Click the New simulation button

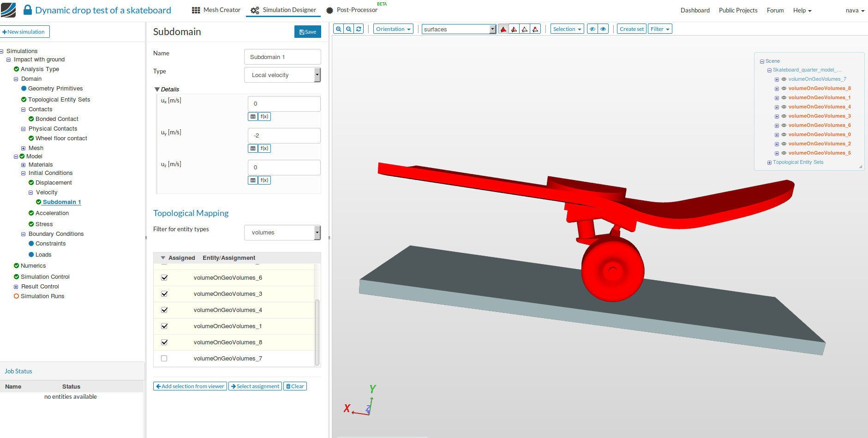[24, 32]
